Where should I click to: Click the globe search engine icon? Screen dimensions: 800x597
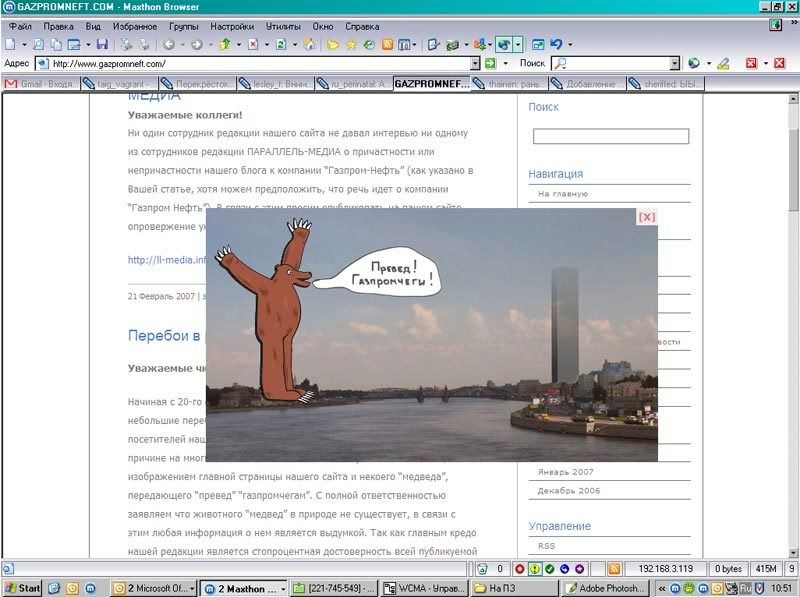694,63
